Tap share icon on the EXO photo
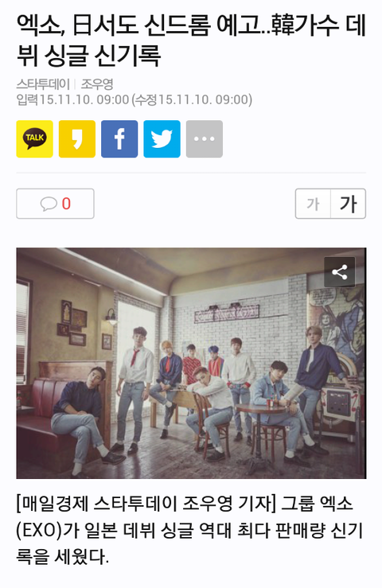382x588 pixels. pos(340,272)
